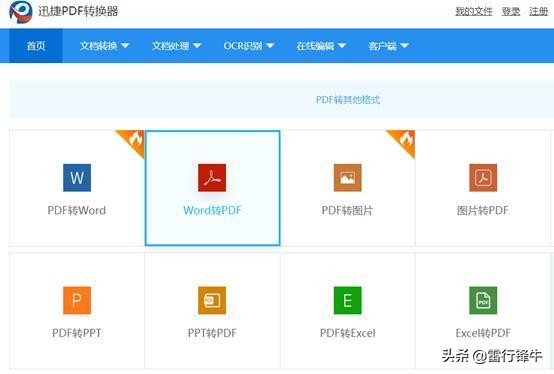Click the PDF转Excel label
The width and height of the screenshot is (554, 374).
click(x=348, y=333)
